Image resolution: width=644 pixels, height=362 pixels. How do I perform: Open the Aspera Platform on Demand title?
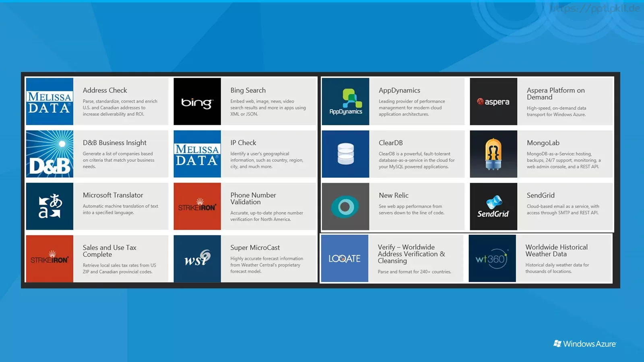556,94
